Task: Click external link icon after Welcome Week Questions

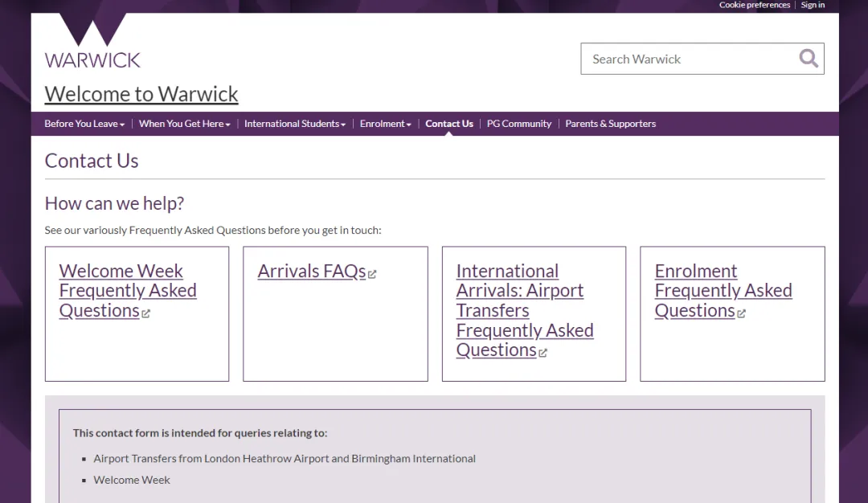Action: pyautogui.click(x=145, y=313)
